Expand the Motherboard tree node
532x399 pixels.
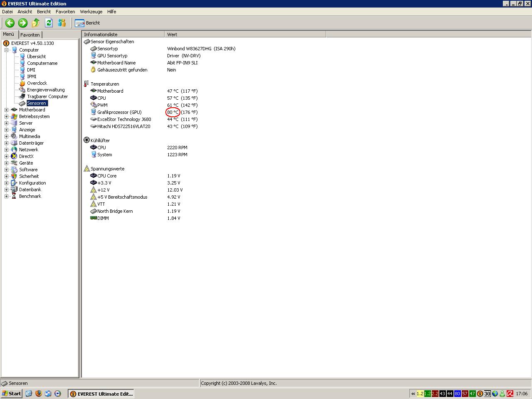[6, 110]
